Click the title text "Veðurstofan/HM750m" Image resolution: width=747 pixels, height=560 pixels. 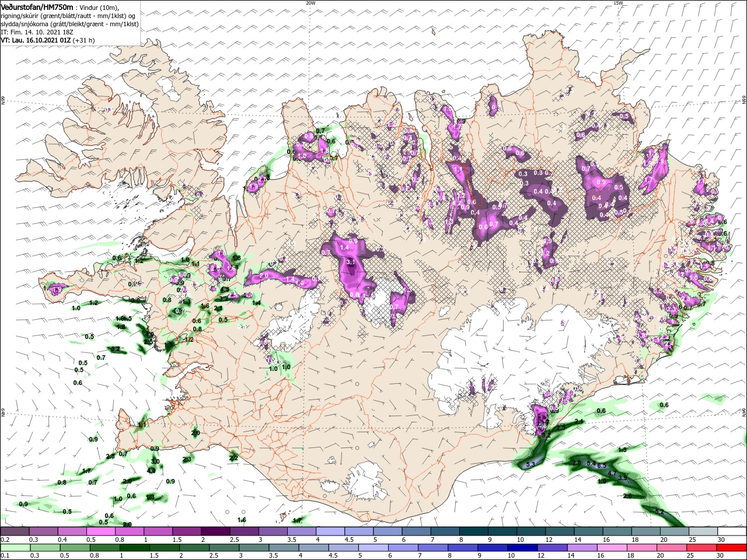(x=37, y=6)
